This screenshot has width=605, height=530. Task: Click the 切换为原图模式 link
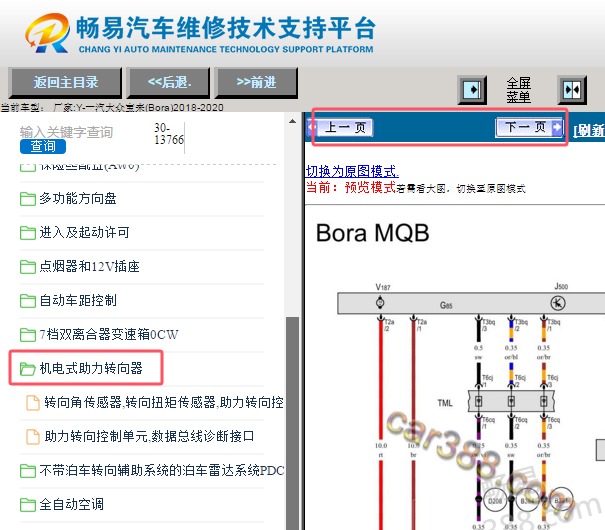coord(352,171)
